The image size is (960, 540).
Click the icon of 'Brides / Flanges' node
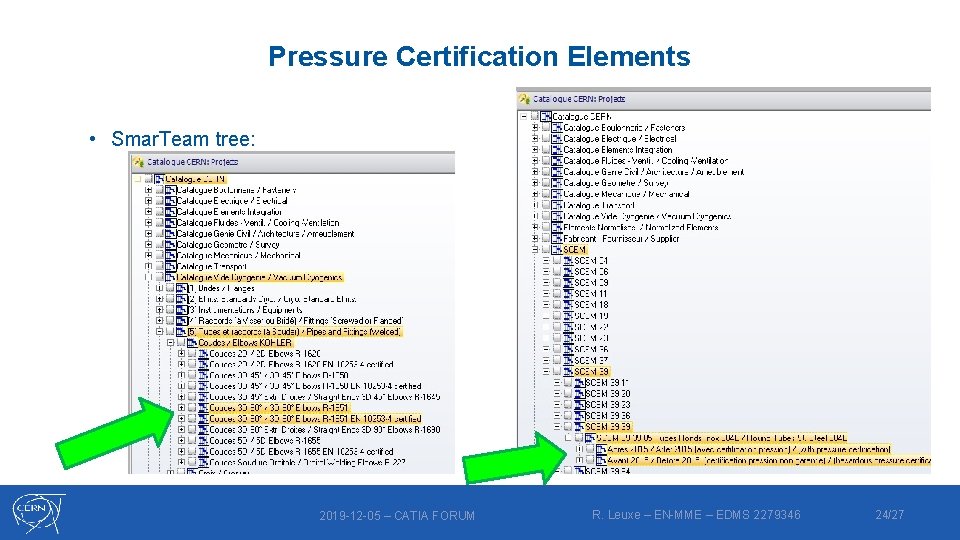pos(182,288)
